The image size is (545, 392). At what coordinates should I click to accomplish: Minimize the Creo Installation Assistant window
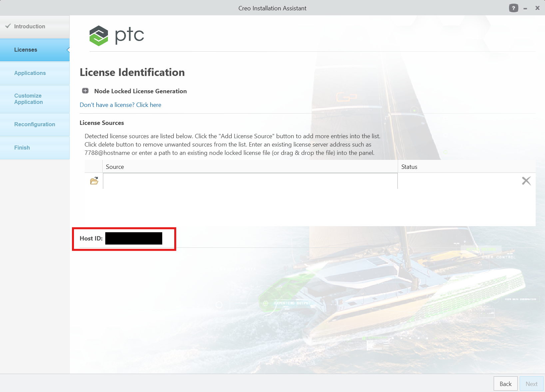click(525, 8)
